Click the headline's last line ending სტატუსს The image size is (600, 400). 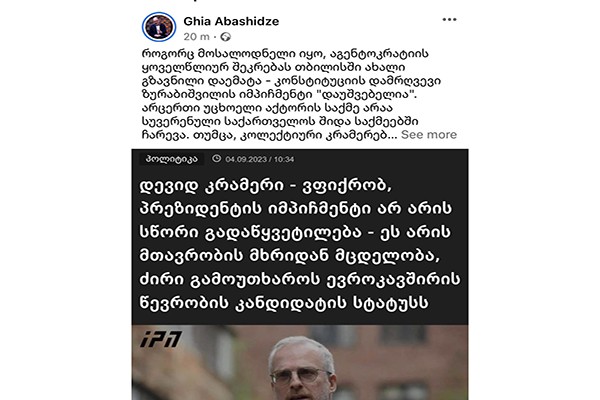pos(284,303)
